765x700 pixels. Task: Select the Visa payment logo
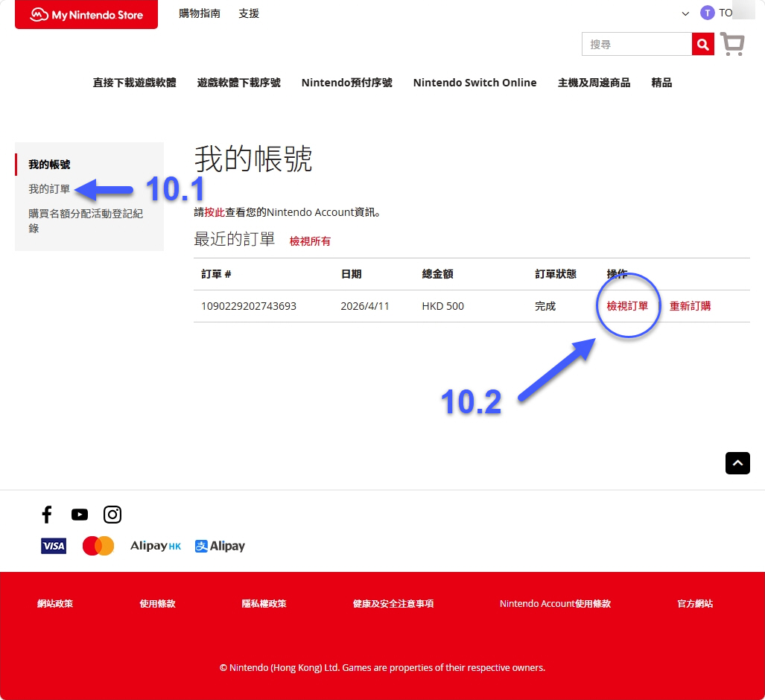click(53, 546)
